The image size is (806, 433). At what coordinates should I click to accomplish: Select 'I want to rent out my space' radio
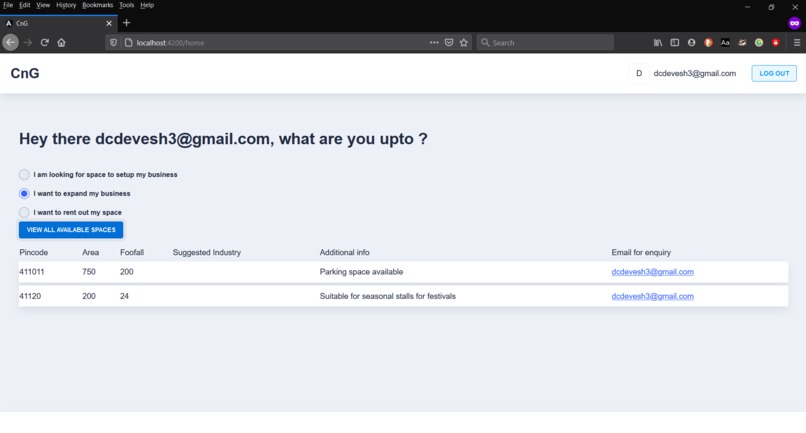pyautogui.click(x=24, y=212)
